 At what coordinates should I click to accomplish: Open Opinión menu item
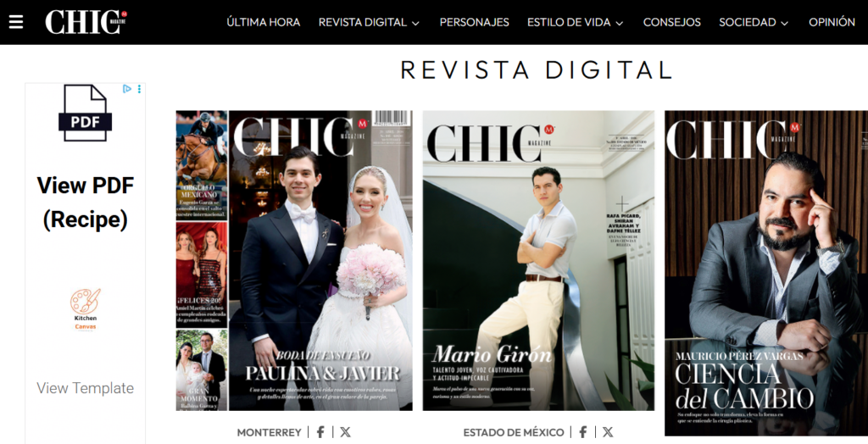coord(832,22)
